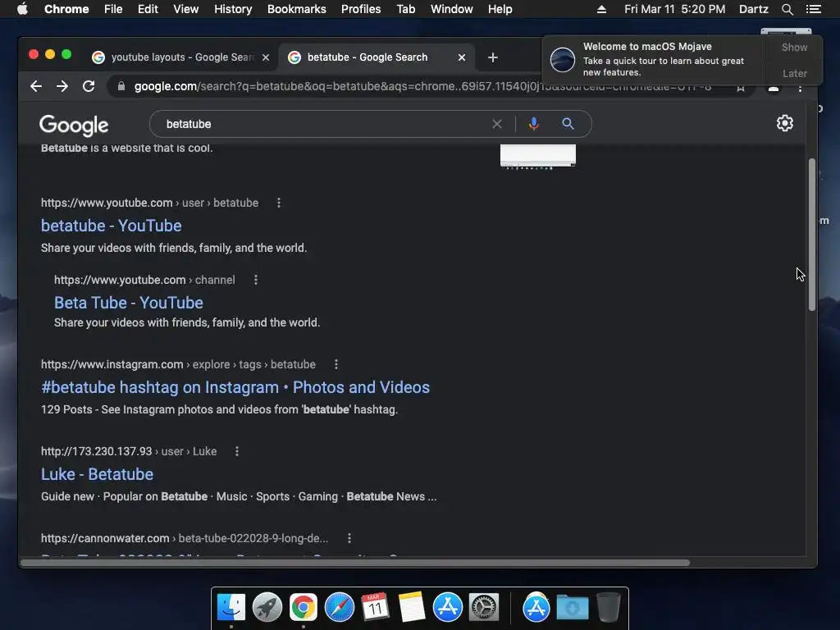This screenshot has width=840, height=630.
Task: Open betatube - YouTube result
Action: coord(112,226)
